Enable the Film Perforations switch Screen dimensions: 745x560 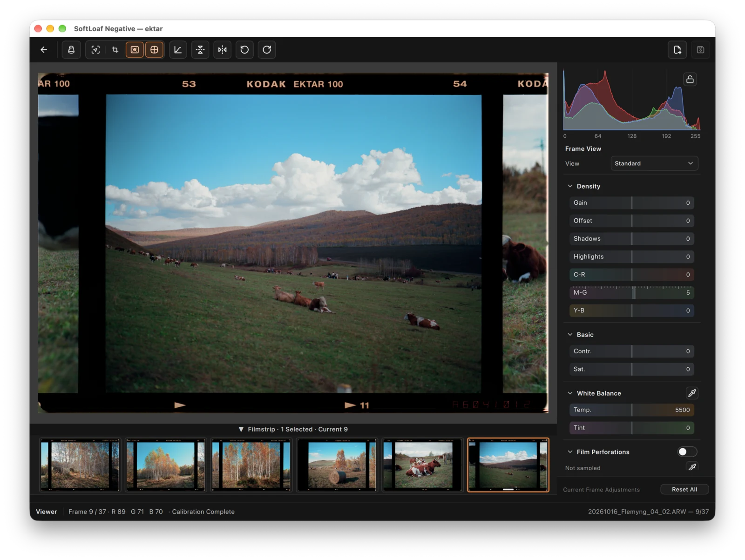pos(687,452)
